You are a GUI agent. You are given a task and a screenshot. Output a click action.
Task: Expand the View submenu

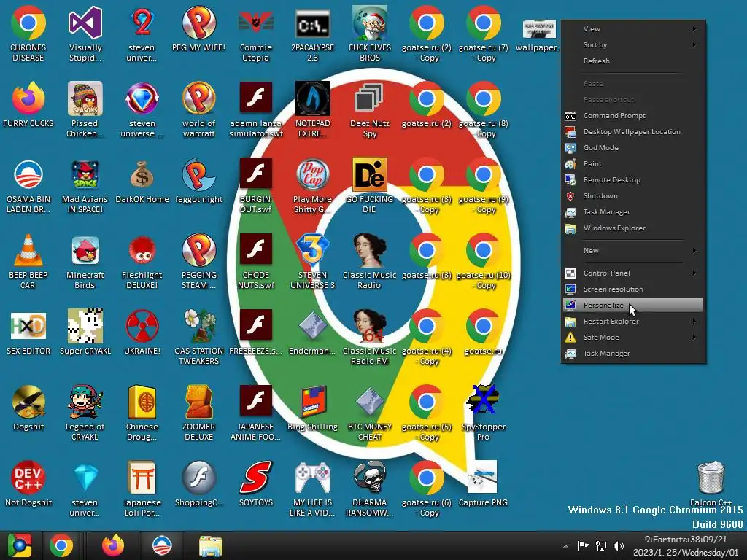coord(633,28)
